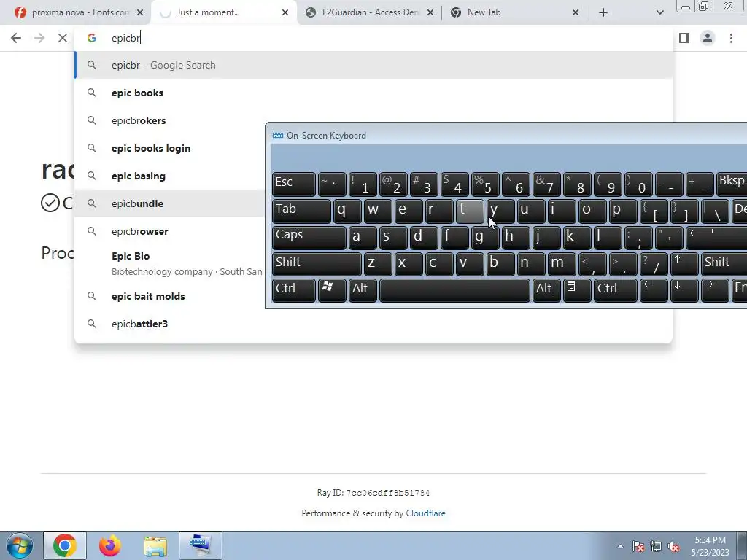Choose the 'epicbrokers' suggestion

(169, 120)
